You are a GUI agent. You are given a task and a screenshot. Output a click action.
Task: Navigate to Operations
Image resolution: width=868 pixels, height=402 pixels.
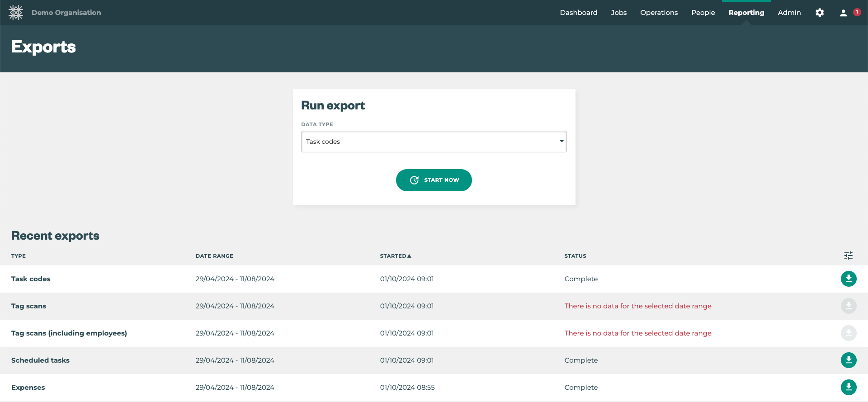pyautogui.click(x=659, y=13)
